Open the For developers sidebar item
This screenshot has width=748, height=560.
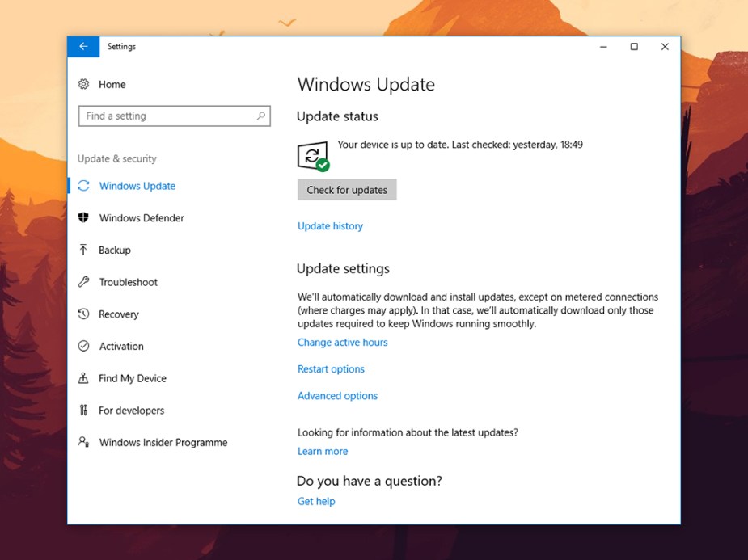point(131,411)
